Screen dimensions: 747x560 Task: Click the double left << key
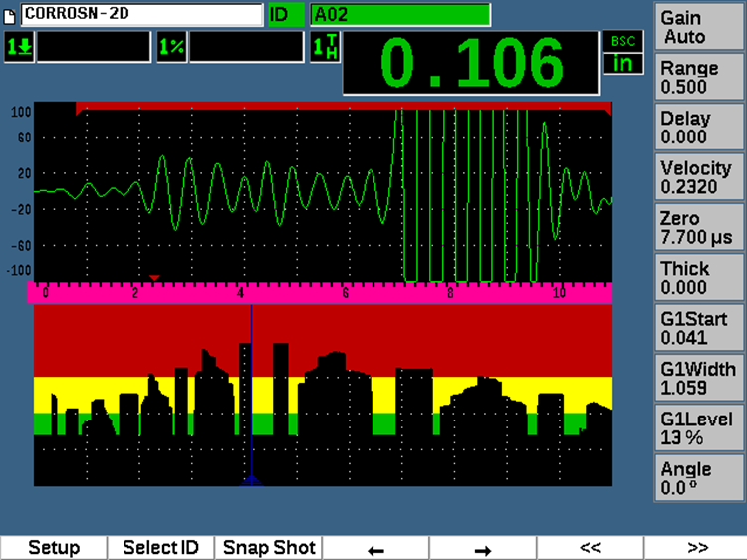click(x=591, y=548)
